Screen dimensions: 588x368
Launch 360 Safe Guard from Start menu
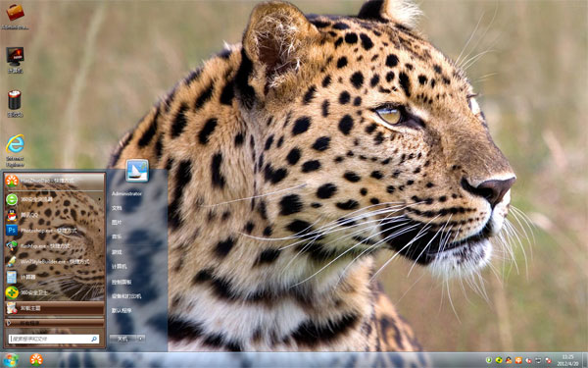coord(54,292)
